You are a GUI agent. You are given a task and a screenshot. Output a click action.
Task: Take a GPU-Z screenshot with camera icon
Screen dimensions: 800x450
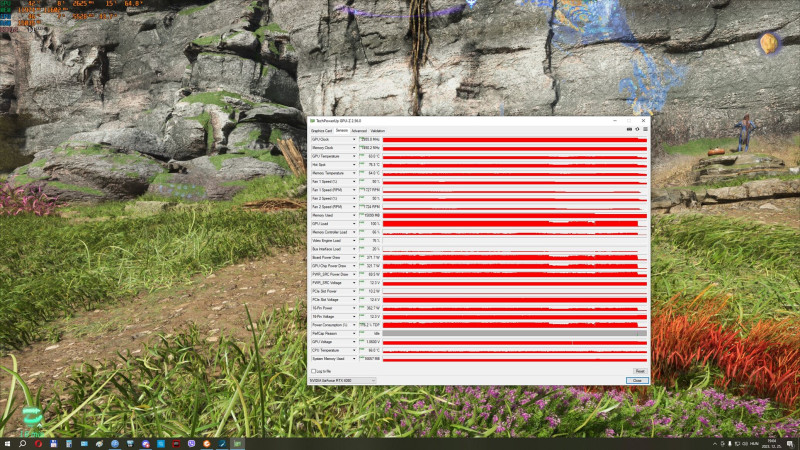[629, 130]
